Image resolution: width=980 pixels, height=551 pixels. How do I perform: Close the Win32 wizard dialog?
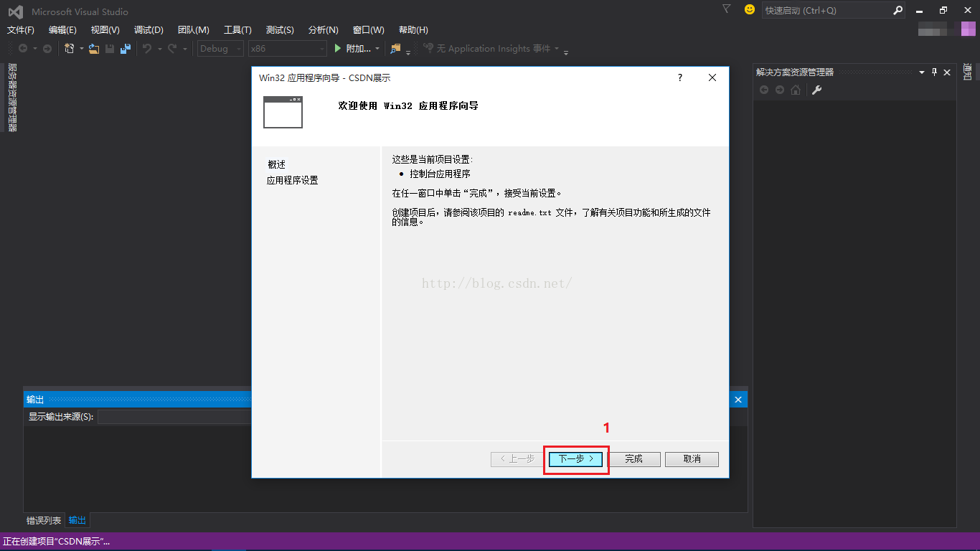point(712,77)
